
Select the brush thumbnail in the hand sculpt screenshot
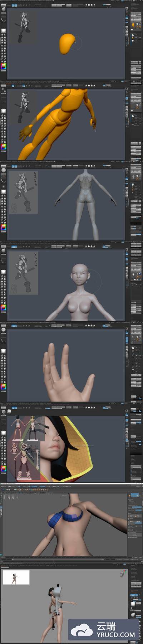(4, 330)
